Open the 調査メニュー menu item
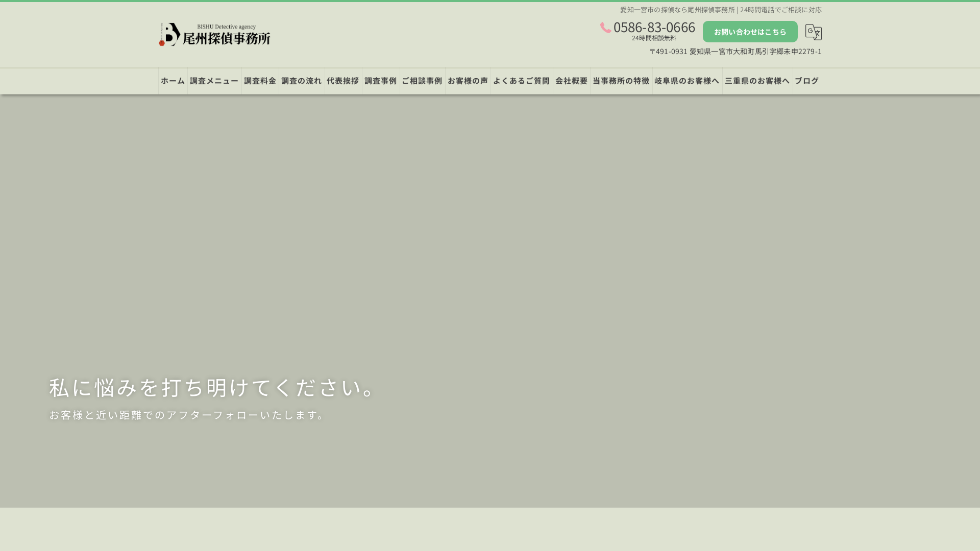This screenshot has width=980, height=551. pos(214,81)
